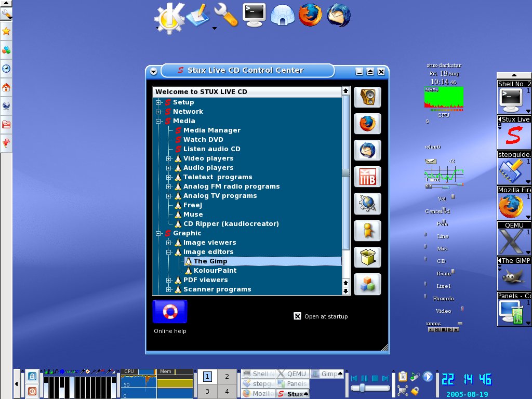The image size is (532, 399).
Task: Click the globe network gear icon in Control Center
Action: tap(367, 204)
